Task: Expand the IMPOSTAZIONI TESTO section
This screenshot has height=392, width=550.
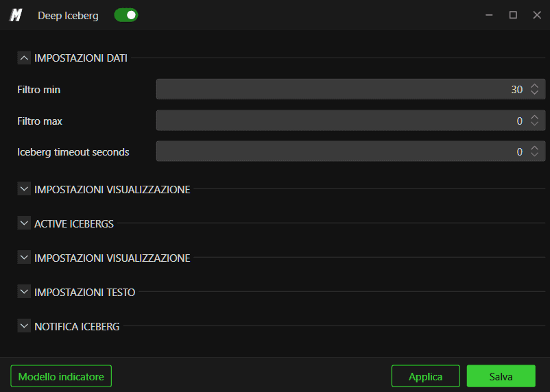Action: [x=24, y=292]
